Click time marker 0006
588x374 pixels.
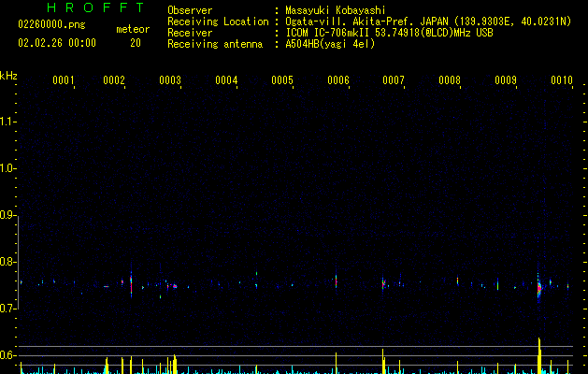[x=338, y=79]
